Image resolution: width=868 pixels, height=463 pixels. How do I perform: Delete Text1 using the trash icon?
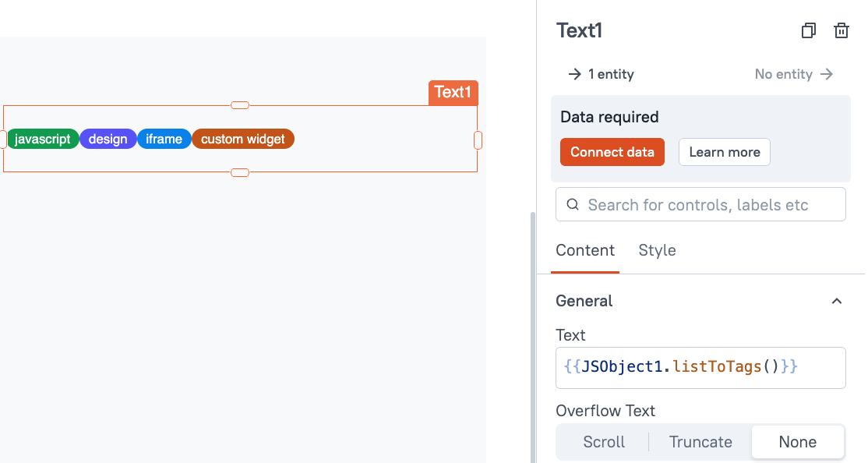[842, 30]
